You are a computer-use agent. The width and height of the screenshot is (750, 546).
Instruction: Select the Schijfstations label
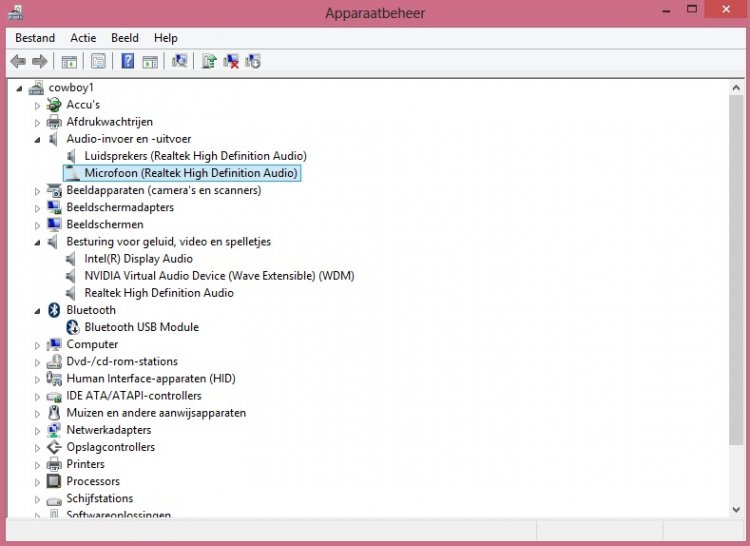(x=99, y=499)
